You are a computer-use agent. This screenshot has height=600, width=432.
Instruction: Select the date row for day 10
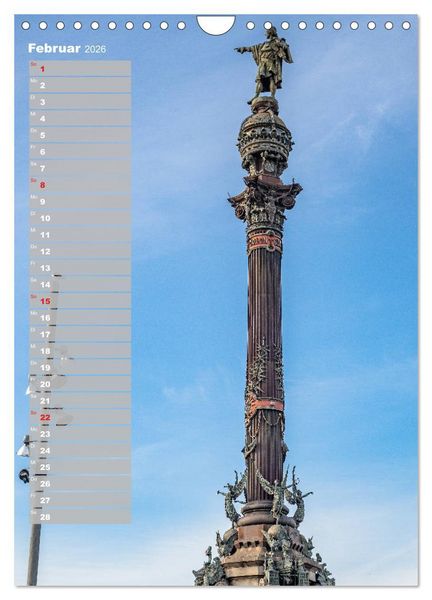pos(80,218)
